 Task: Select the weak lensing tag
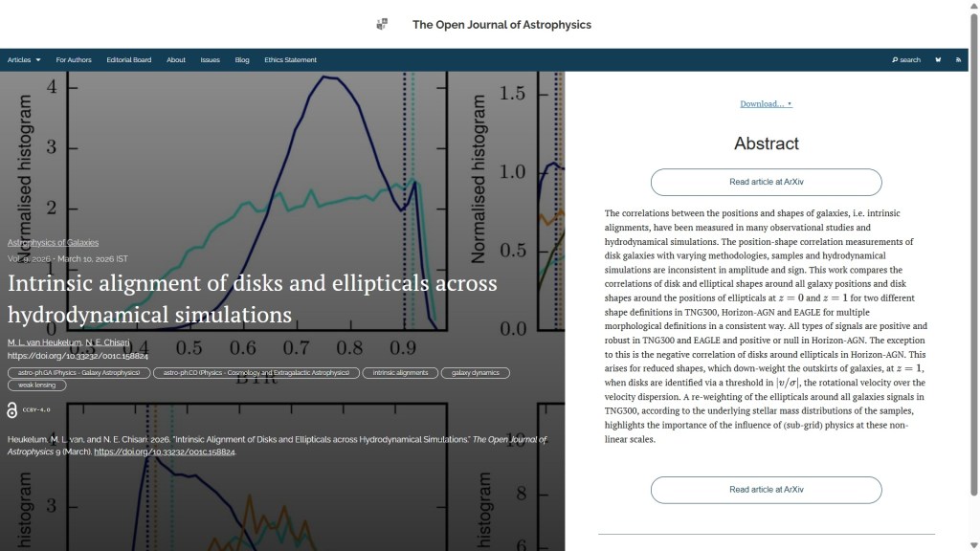pos(37,385)
